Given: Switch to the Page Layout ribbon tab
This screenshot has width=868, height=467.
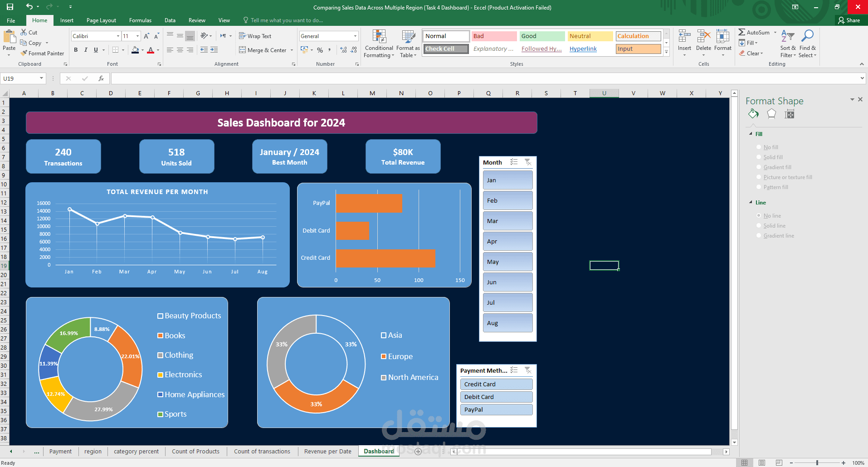Looking at the screenshot, I should pos(101,20).
